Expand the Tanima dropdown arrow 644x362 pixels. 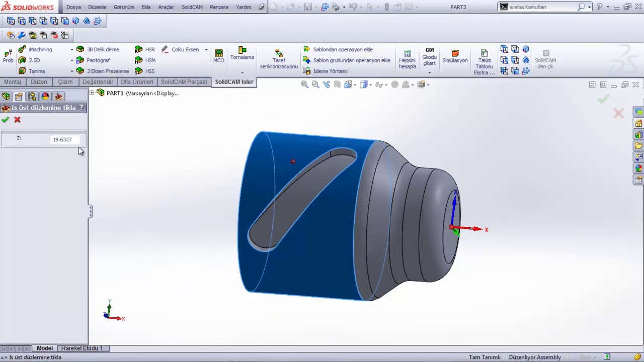pos(72,71)
